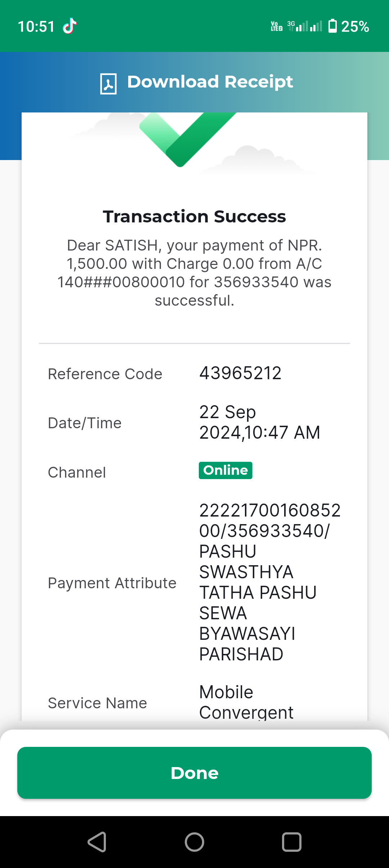Tap the payment confirmation message to SATISH
389x868 pixels.
[x=194, y=273]
